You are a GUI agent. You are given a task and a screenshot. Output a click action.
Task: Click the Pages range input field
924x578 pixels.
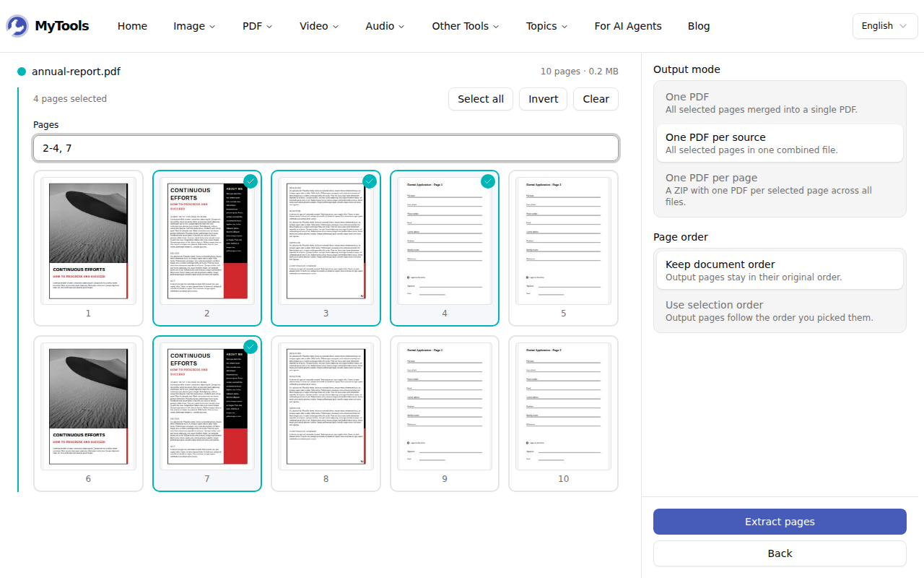[x=326, y=148]
